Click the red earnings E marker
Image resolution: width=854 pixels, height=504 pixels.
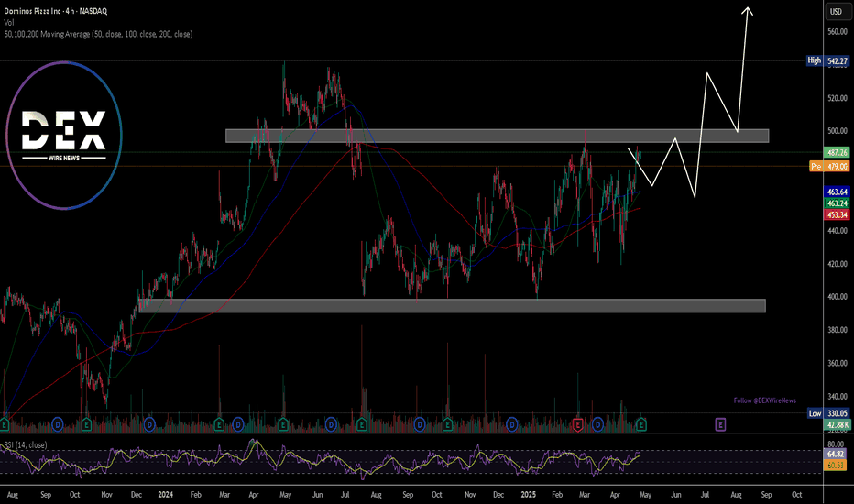tap(578, 424)
